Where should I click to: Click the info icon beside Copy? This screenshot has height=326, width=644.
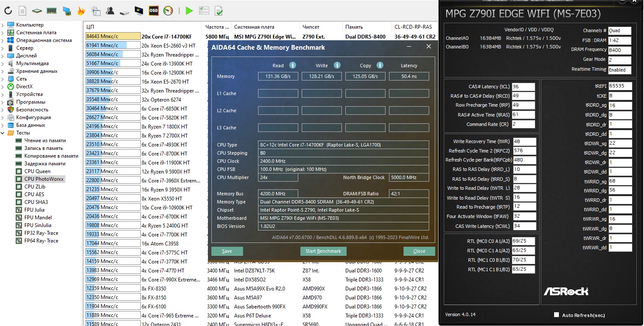380,66
